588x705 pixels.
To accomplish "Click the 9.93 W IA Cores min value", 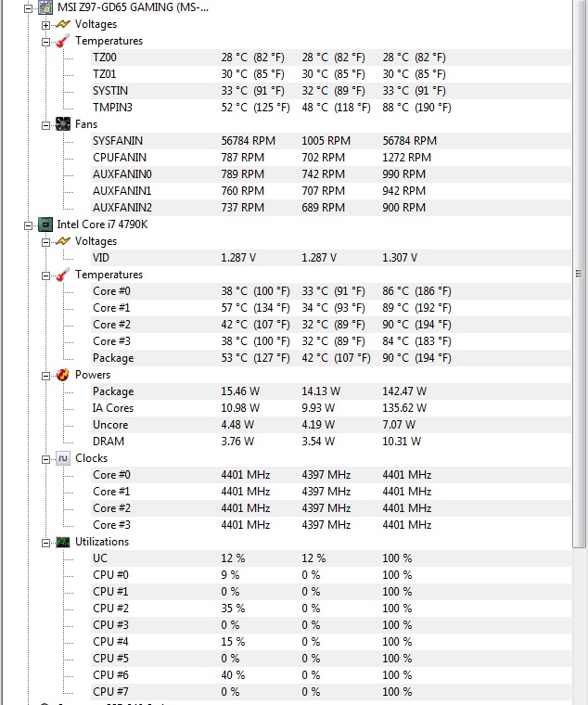I will click(318, 408).
